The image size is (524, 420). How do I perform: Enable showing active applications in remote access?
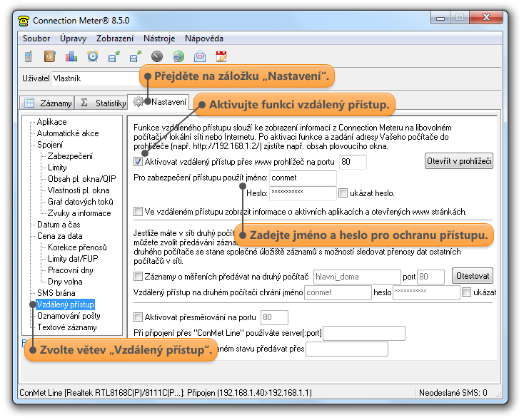(x=138, y=211)
